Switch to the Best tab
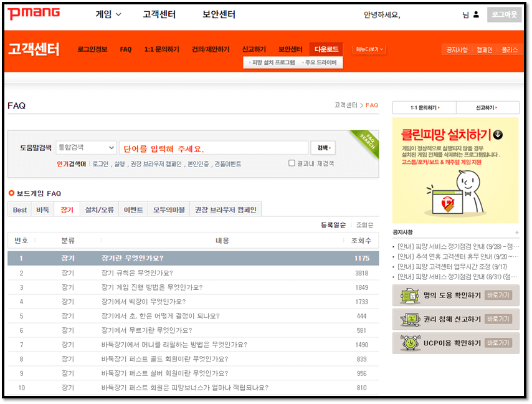This screenshot has height=404, width=532. coord(19,209)
